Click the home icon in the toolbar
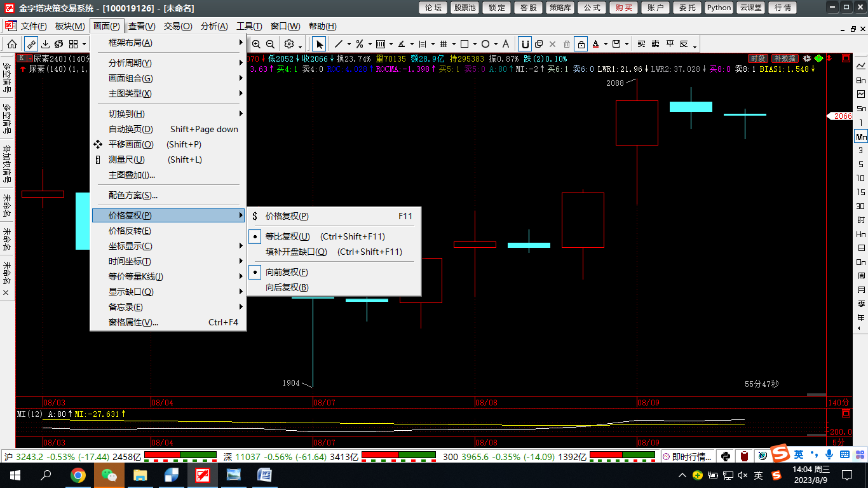 (12, 44)
